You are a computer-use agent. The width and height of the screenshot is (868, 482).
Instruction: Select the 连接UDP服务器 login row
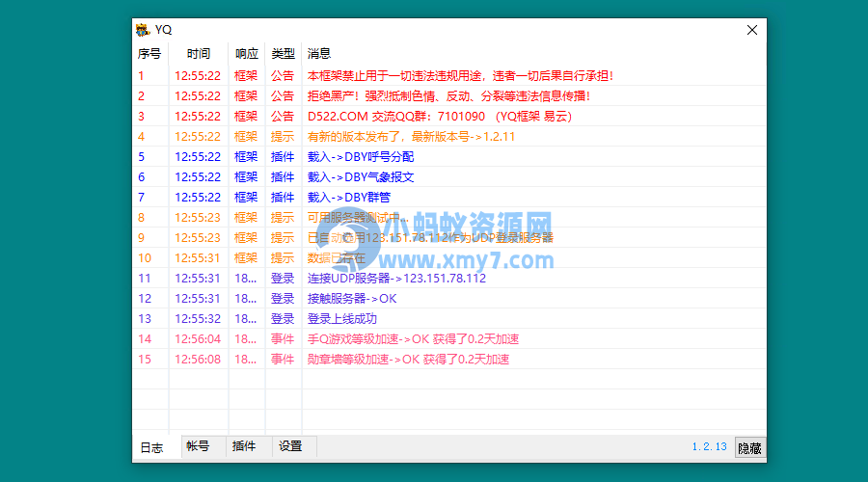click(x=396, y=278)
